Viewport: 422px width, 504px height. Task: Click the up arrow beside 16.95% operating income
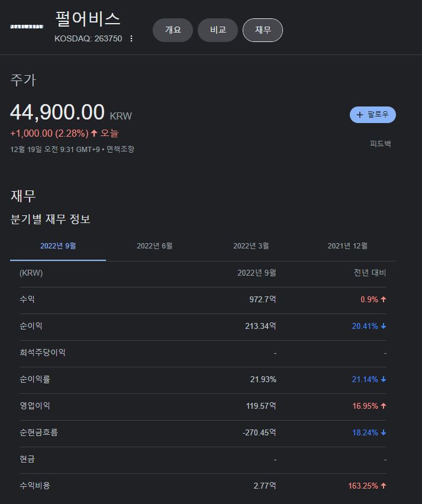384,406
